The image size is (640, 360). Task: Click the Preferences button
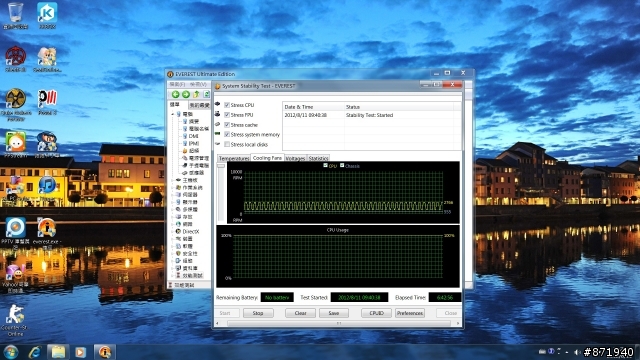pos(410,313)
